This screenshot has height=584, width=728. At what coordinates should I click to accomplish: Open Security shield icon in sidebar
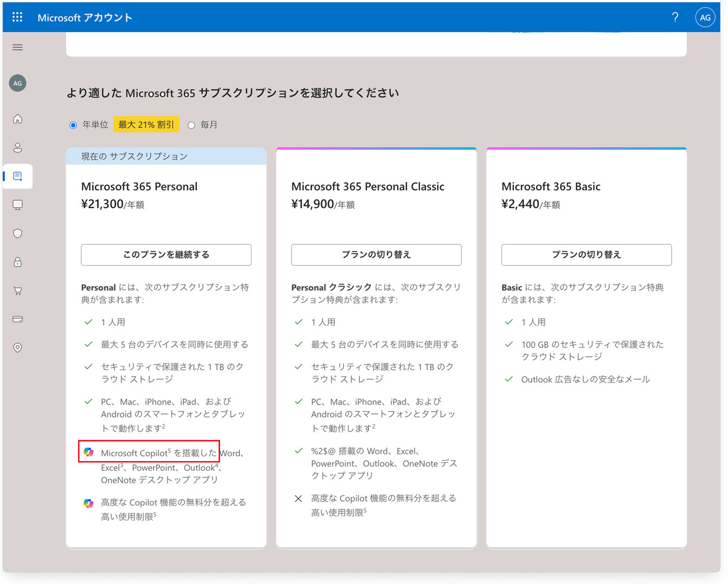coord(17,233)
